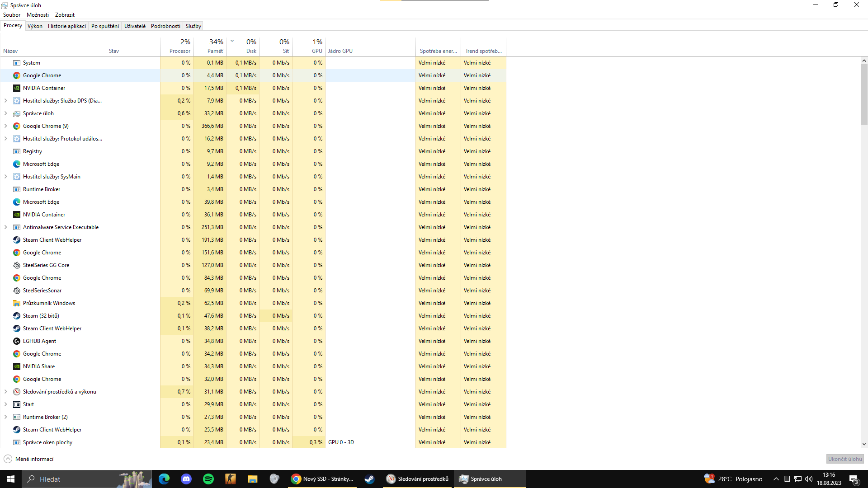Expand the Google Chrome (9) process group
Screen dimensions: 868x488
point(6,126)
